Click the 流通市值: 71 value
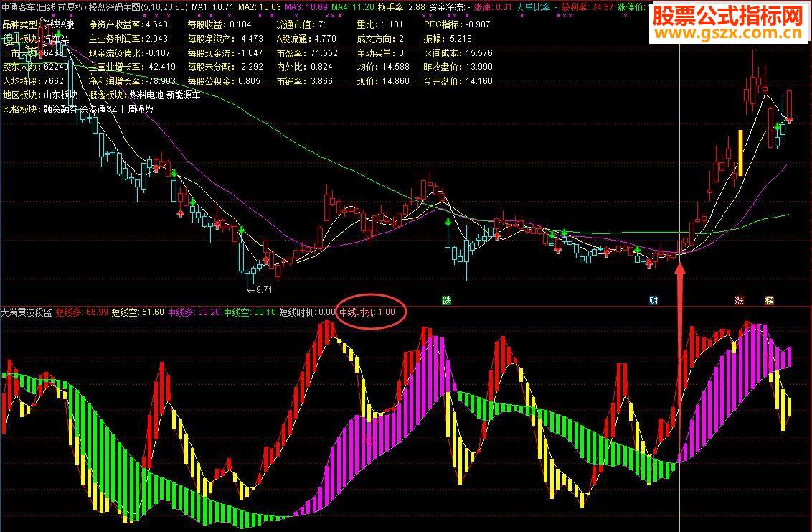Screen dimensions: 812x532 pos(302,24)
